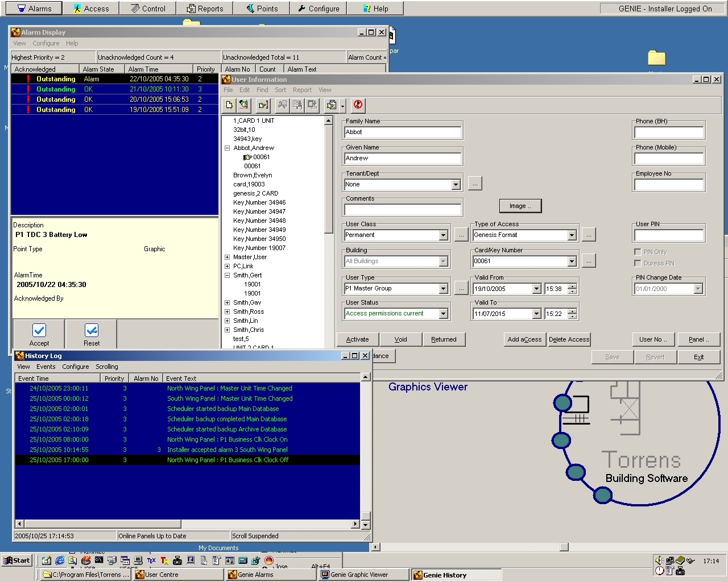Switch to Genie Alarms taskbar item
728x582 pixels.
[271, 575]
